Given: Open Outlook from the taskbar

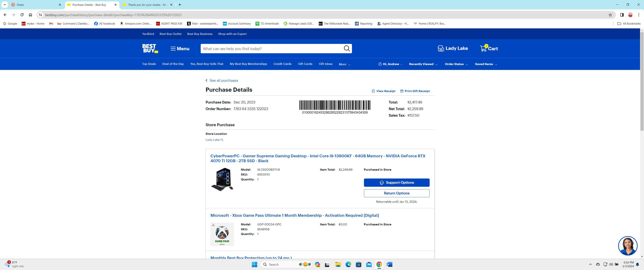Looking at the screenshot, I should [368, 264].
